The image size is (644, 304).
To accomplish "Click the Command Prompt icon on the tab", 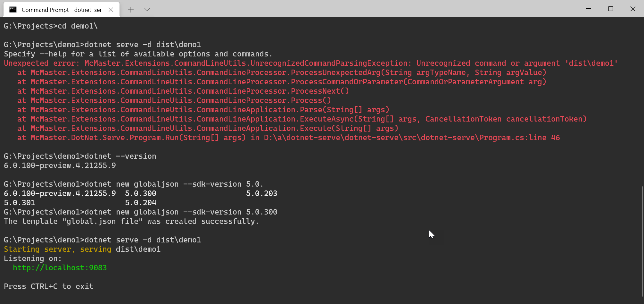I will click(x=13, y=9).
